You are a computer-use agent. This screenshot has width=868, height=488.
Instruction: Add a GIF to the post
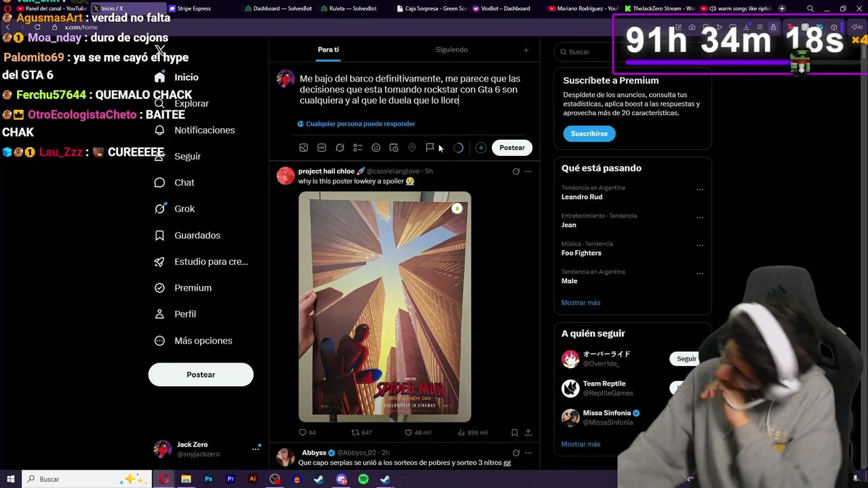tap(321, 148)
